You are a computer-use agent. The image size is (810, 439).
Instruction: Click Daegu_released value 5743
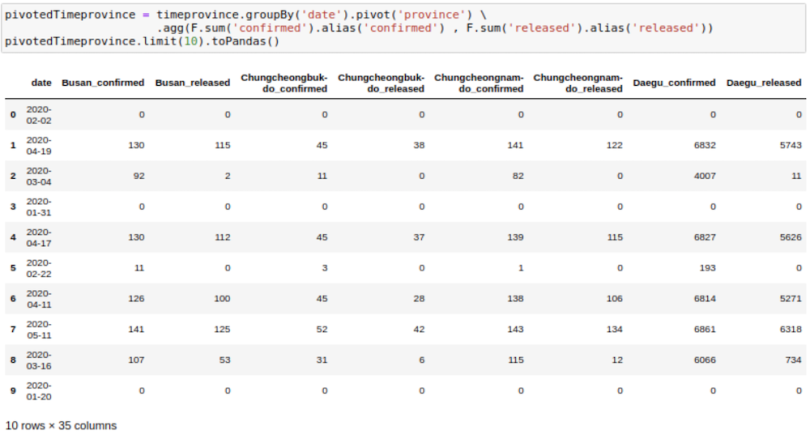[x=790, y=145]
